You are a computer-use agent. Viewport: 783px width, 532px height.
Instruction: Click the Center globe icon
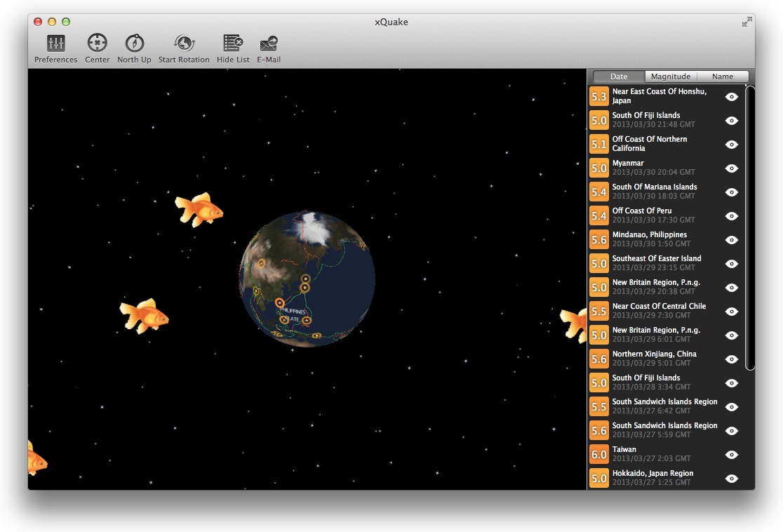click(97, 43)
